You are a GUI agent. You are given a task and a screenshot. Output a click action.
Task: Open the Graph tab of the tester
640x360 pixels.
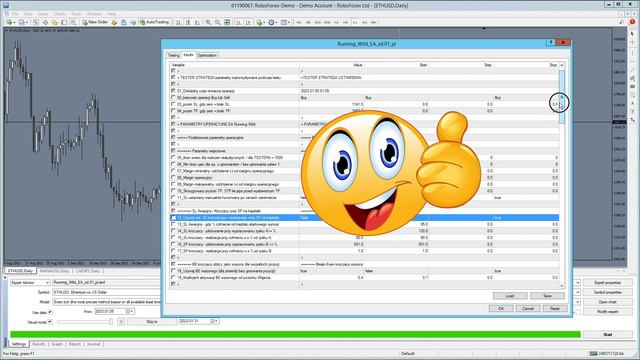click(57, 344)
